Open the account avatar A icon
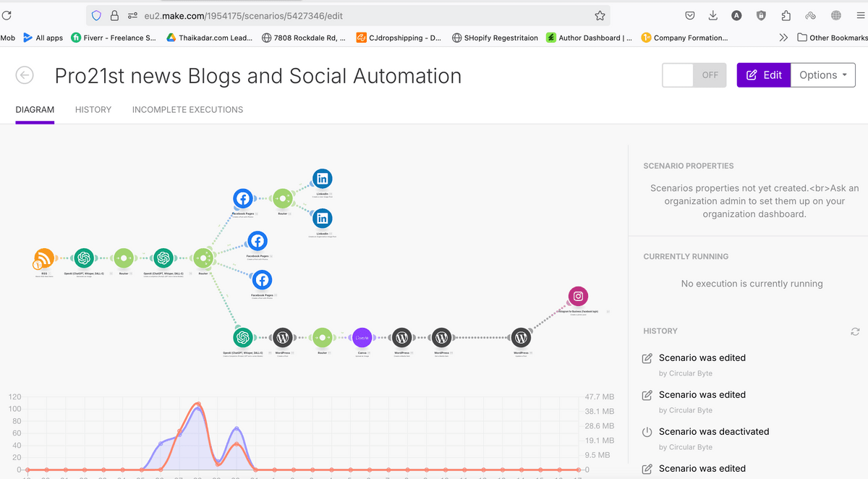The height and width of the screenshot is (479, 868). 736,15
